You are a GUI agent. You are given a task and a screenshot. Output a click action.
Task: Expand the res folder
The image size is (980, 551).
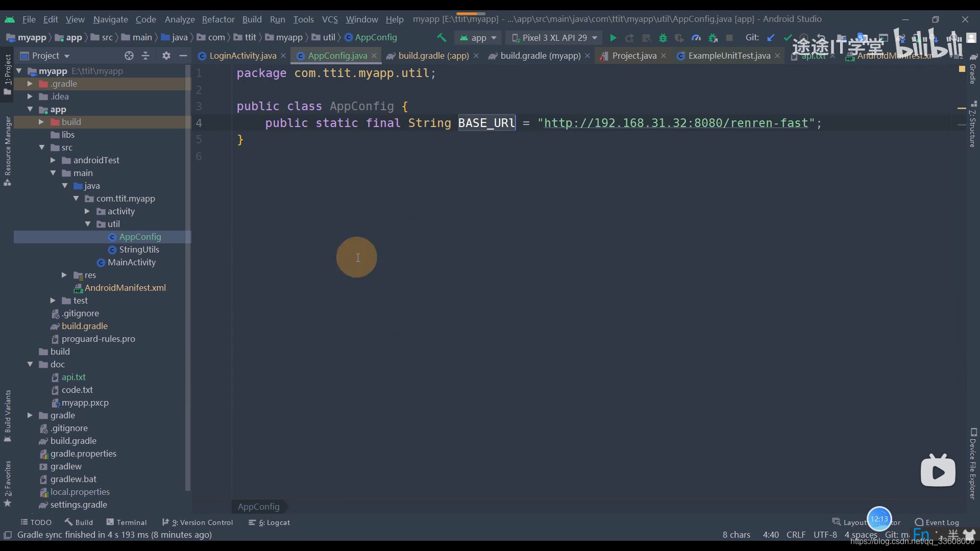point(64,275)
